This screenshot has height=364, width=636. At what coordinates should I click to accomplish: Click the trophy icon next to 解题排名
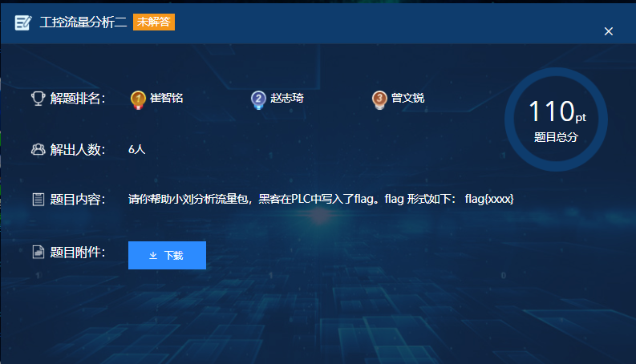(x=38, y=98)
